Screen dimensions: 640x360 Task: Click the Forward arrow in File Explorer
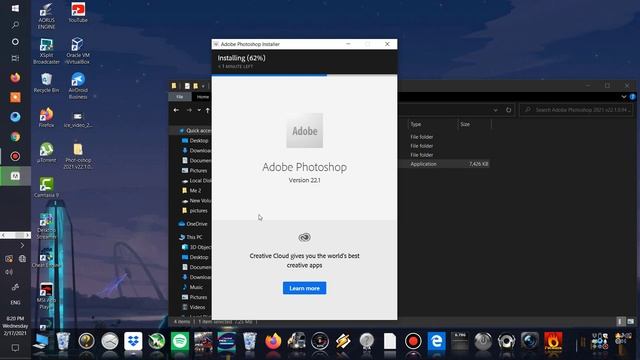pos(189,110)
